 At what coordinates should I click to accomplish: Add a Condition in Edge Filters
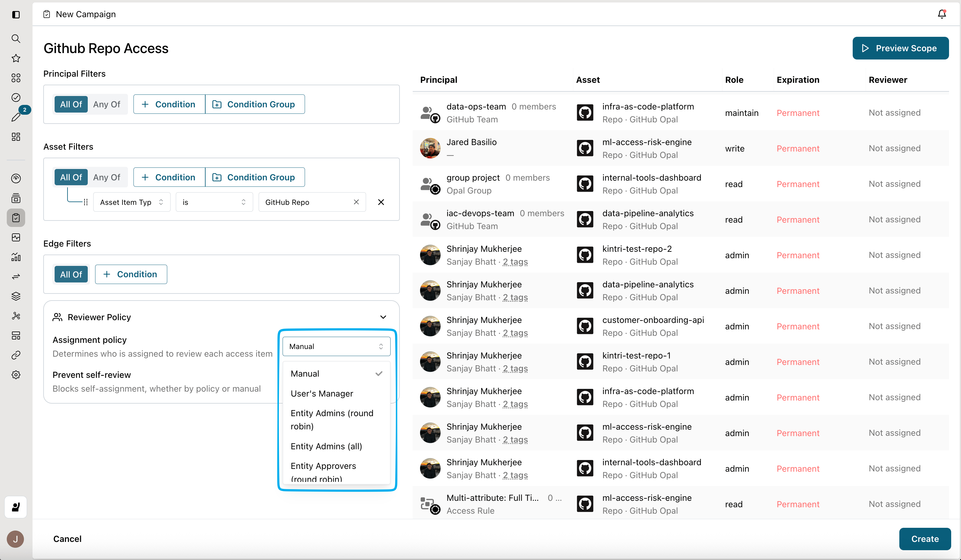[131, 274]
